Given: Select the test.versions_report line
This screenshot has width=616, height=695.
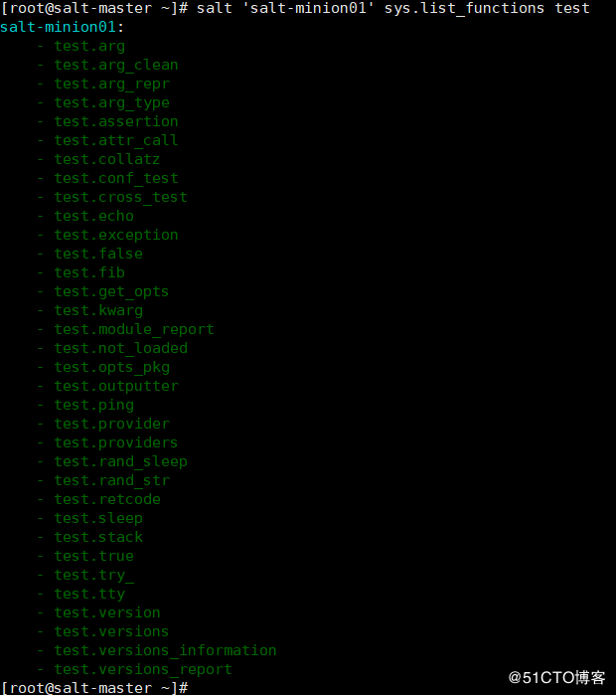Looking at the screenshot, I should click(x=143, y=669).
